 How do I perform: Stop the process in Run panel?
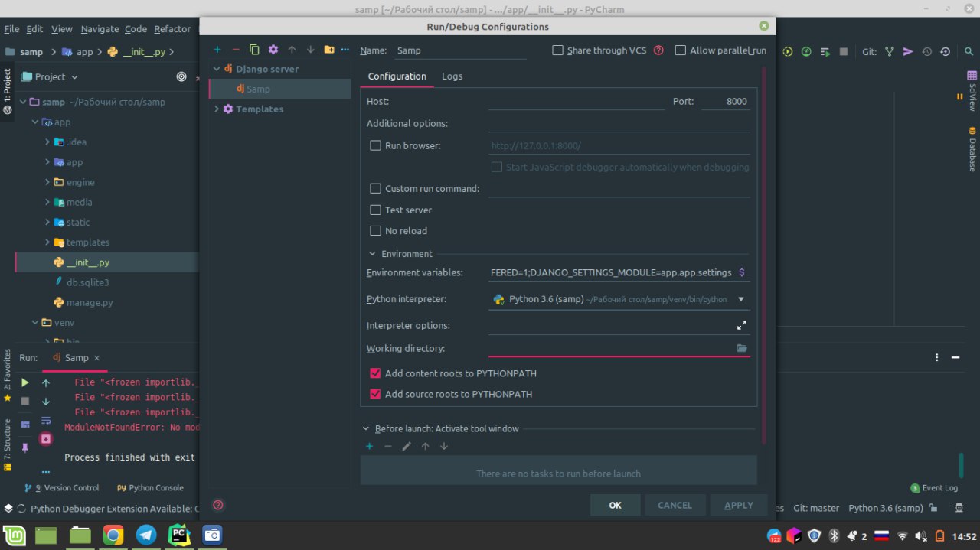point(25,401)
